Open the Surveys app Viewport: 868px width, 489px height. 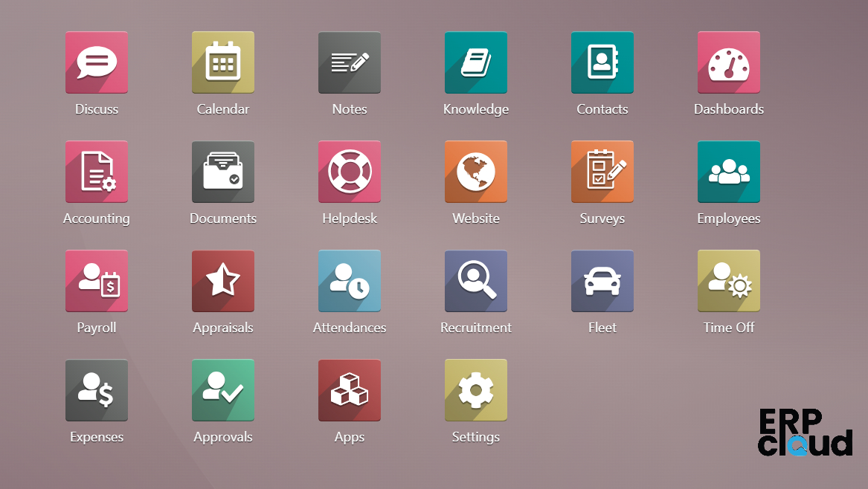(x=602, y=172)
